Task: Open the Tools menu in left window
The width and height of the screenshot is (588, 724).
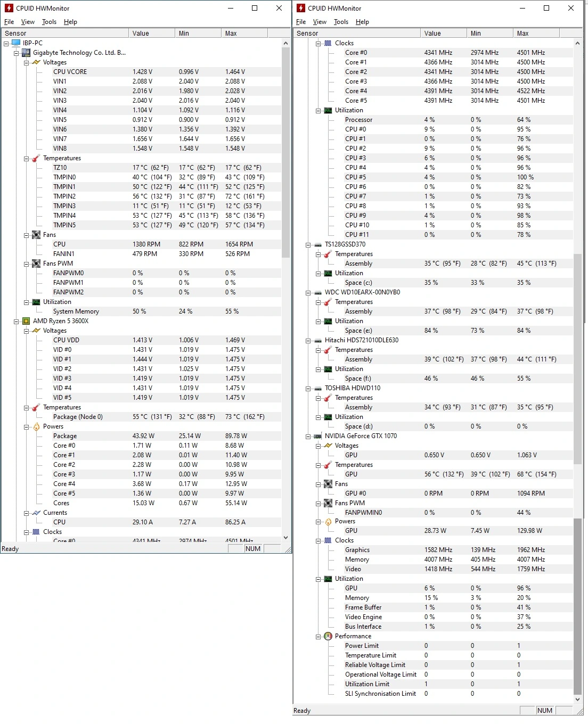Action: 49,22
